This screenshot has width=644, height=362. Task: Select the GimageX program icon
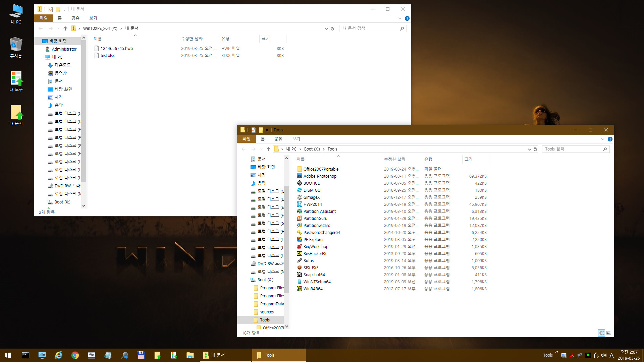[300, 197]
